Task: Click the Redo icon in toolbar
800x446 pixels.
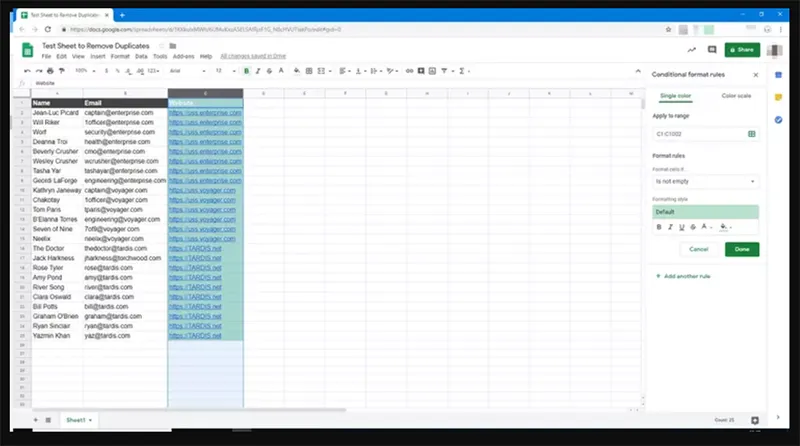Action: 39,71
